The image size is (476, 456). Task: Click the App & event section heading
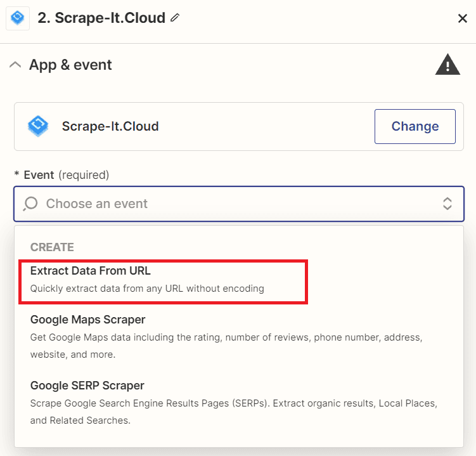[70, 65]
